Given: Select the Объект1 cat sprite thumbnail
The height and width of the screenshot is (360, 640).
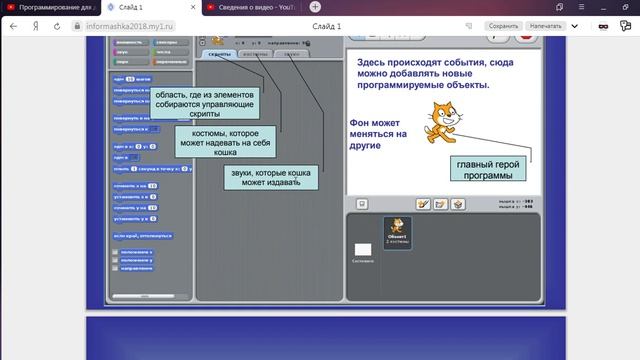Looking at the screenshot, I should (x=397, y=232).
